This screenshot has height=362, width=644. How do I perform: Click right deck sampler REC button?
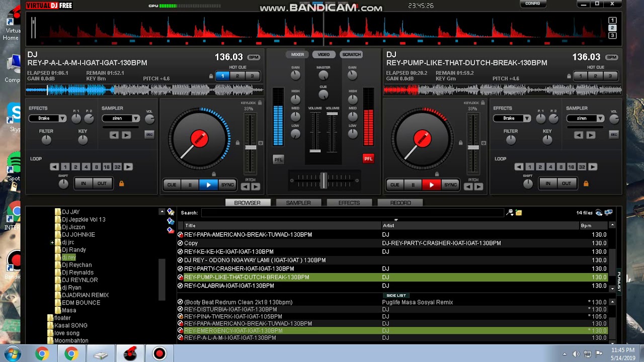[x=614, y=134]
